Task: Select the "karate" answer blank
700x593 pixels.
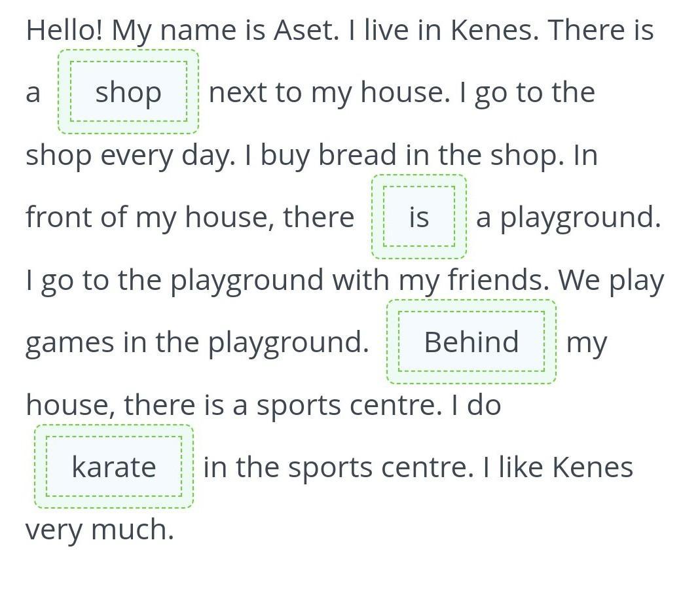Action: [113, 467]
